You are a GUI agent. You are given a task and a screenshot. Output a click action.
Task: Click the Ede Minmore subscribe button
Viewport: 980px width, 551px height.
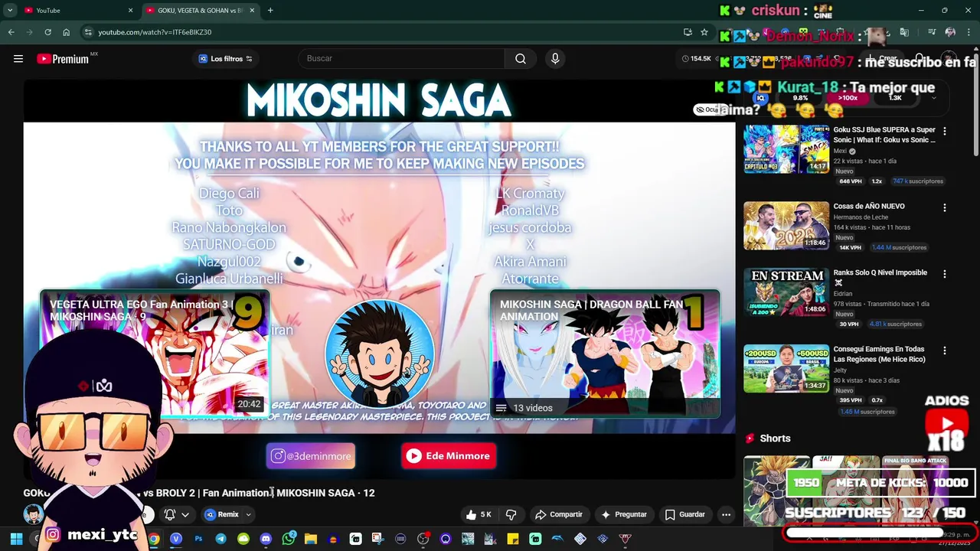(449, 456)
